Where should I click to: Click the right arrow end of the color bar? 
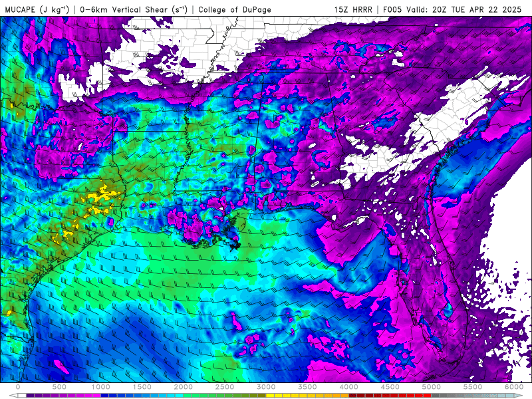click(519, 396)
